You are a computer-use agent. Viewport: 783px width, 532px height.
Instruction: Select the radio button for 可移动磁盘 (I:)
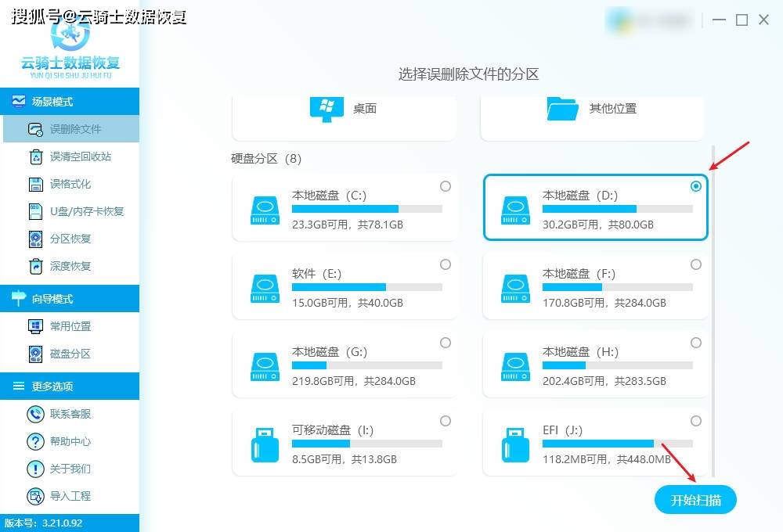[x=446, y=421]
